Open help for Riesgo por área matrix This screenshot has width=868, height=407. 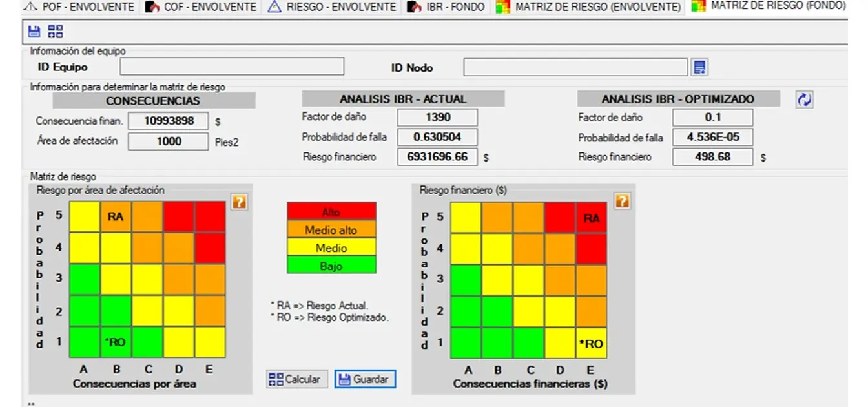click(x=239, y=202)
